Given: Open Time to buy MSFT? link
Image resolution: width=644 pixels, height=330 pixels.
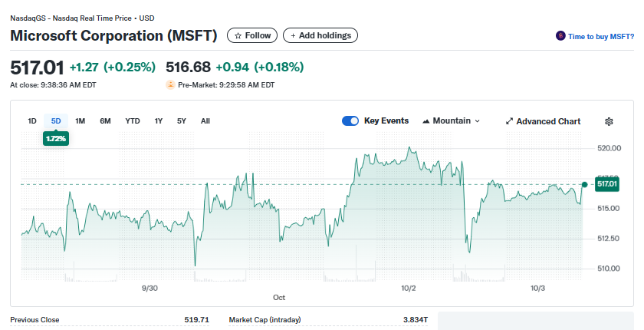Looking at the screenshot, I should (601, 36).
